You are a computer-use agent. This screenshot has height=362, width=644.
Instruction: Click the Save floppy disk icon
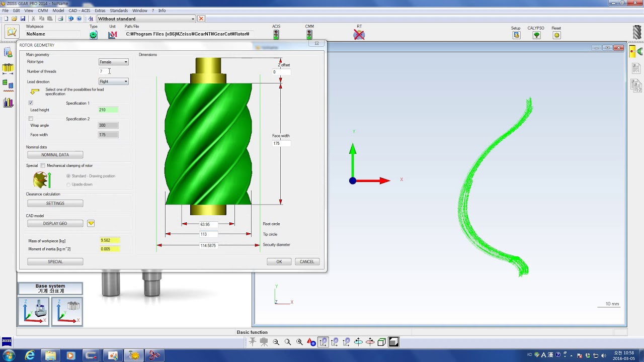point(23,19)
